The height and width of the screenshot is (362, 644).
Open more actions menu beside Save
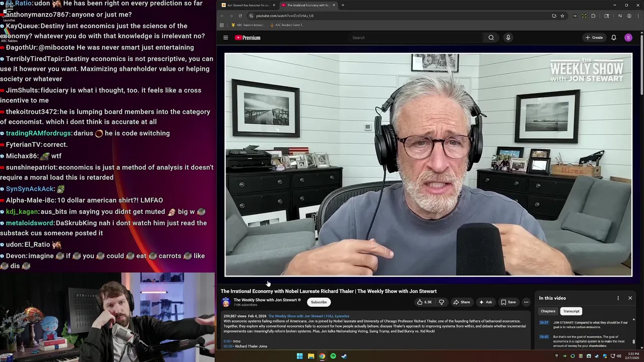526,302
